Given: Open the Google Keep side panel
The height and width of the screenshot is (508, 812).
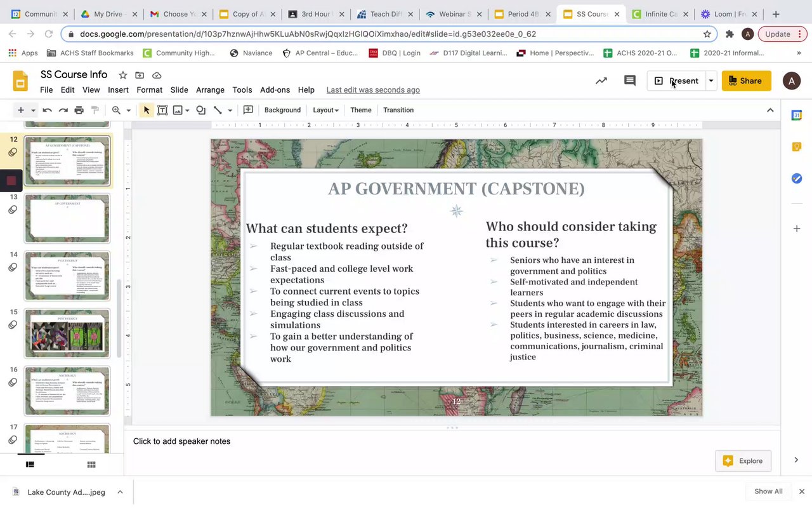Looking at the screenshot, I should pos(797,147).
